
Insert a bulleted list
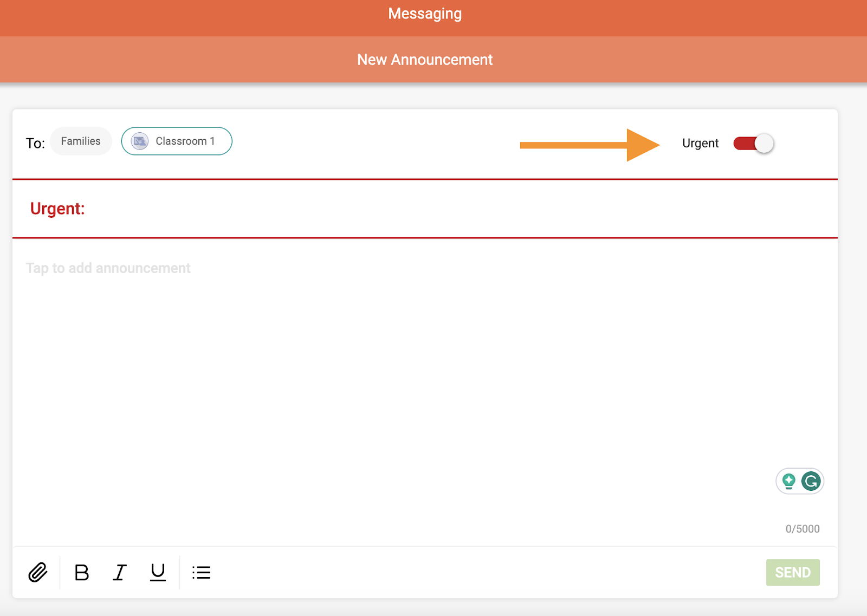point(201,572)
